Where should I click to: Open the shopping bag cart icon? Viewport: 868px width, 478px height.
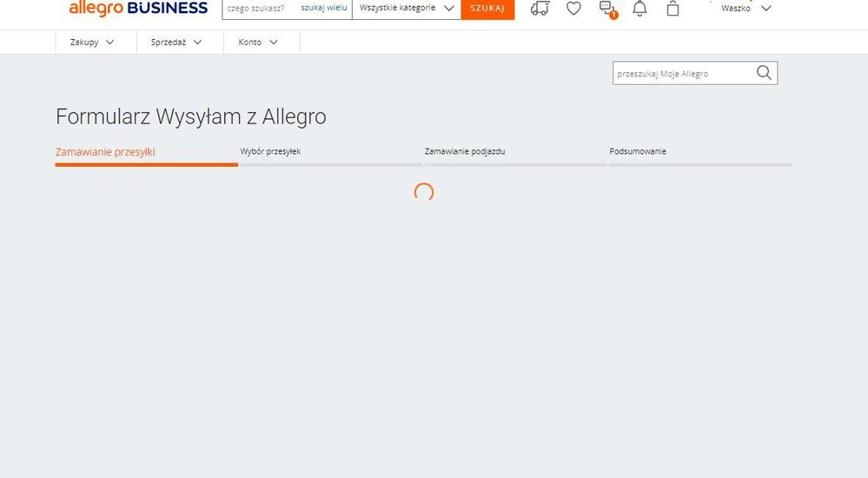pyautogui.click(x=673, y=9)
